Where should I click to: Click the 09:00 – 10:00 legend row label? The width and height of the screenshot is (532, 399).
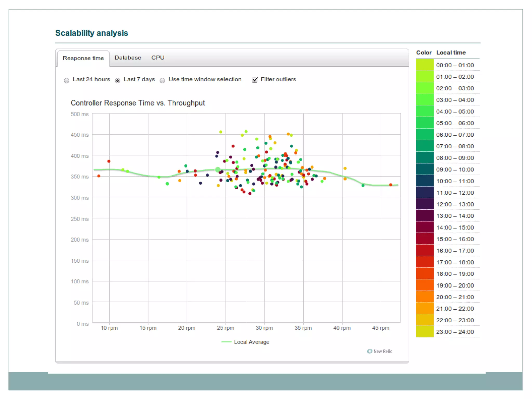[x=455, y=170]
